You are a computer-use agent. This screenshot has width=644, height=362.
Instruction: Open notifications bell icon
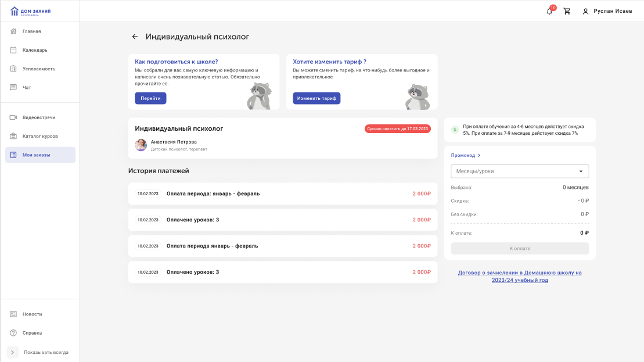pyautogui.click(x=549, y=11)
